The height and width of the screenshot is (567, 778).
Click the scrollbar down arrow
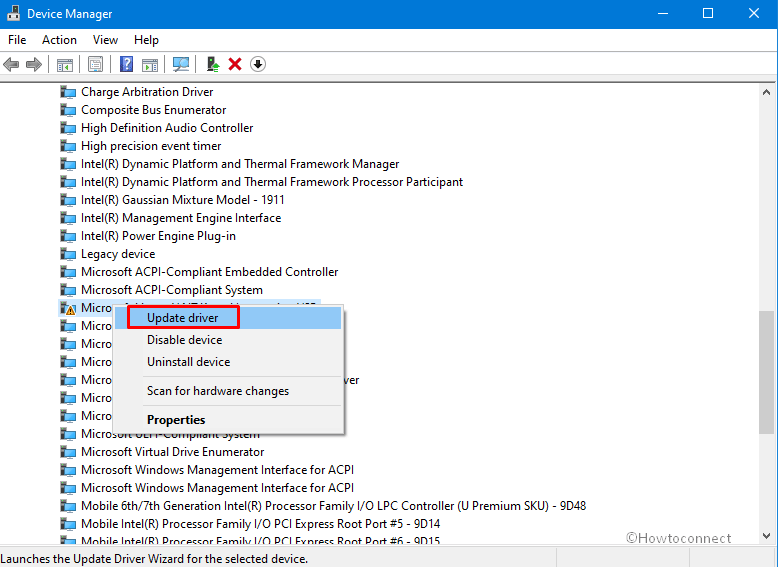pyautogui.click(x=766, y=536)
